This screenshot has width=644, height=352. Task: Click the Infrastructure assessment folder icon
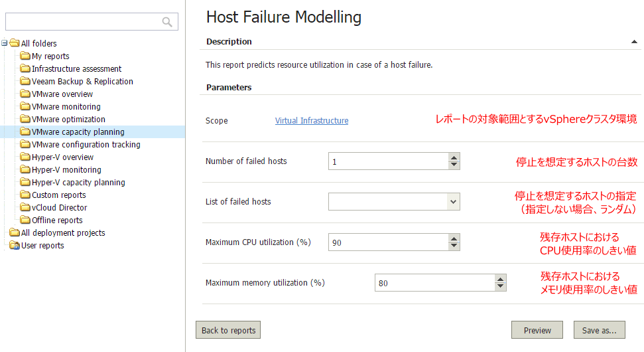tap(25, 68)
